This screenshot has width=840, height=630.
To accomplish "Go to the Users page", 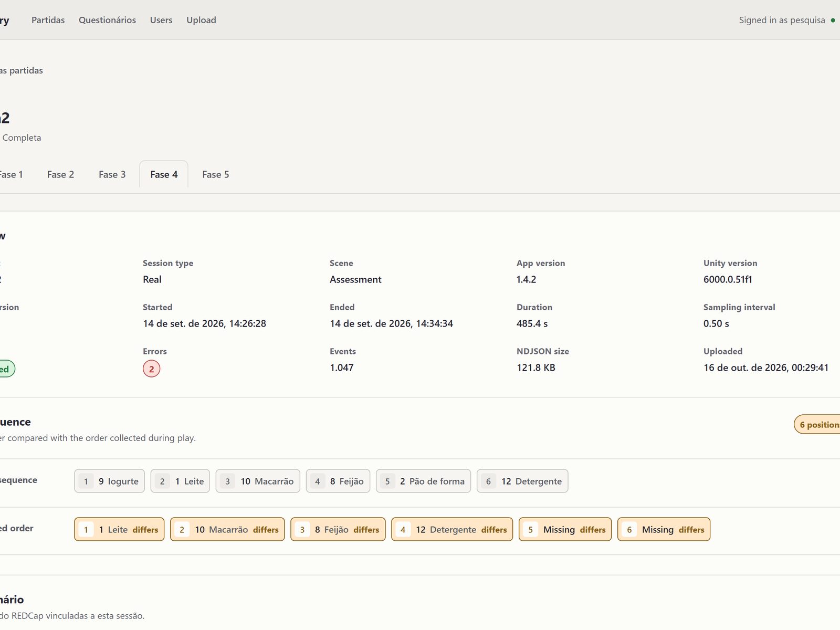I will point(161,20).
